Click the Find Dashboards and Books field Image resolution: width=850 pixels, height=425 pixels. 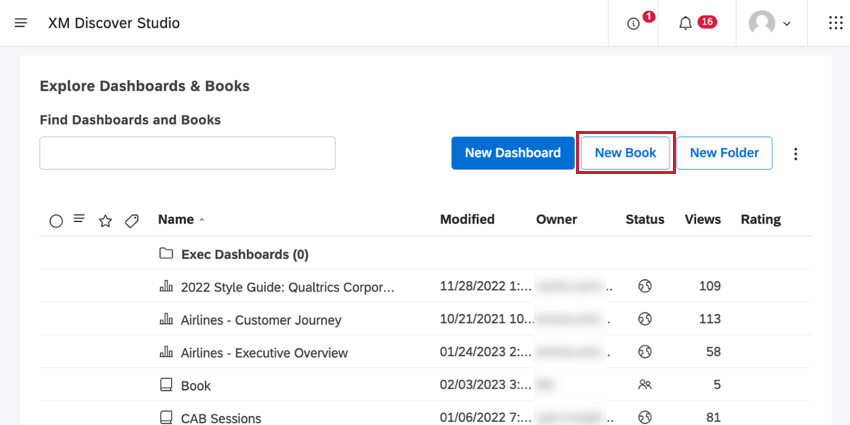(187, 153)
